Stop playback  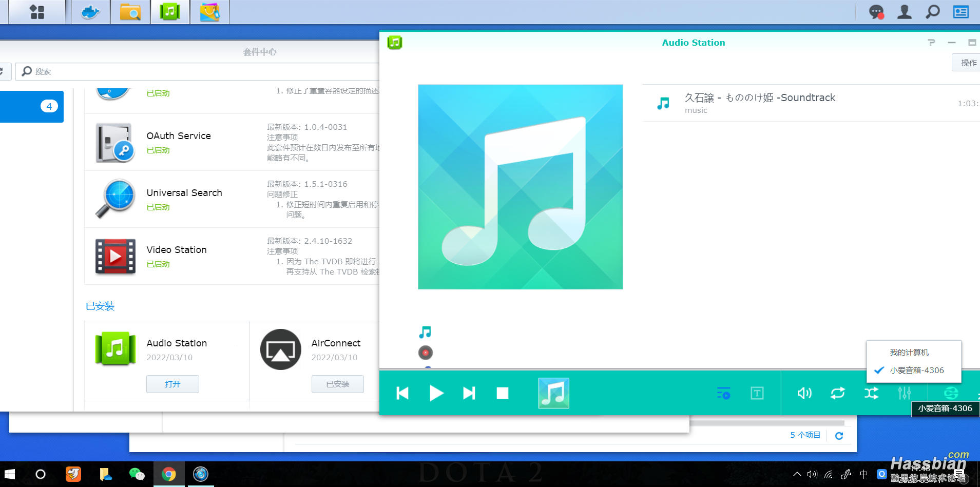503,393
